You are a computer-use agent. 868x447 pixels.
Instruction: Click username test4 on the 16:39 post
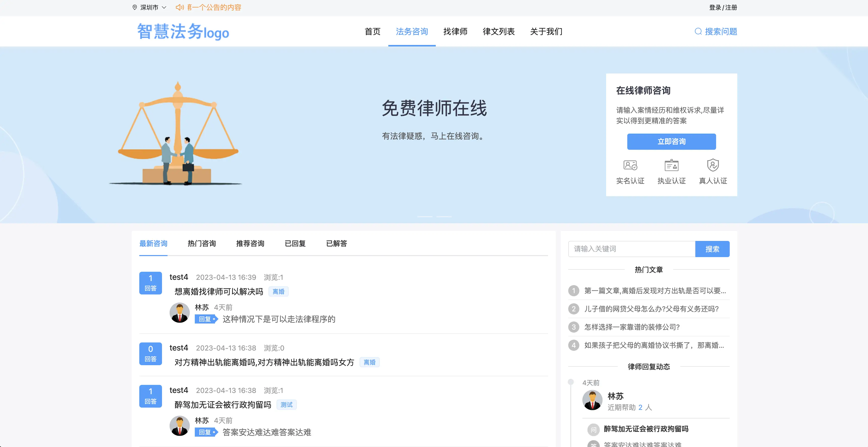click(179, 277)
